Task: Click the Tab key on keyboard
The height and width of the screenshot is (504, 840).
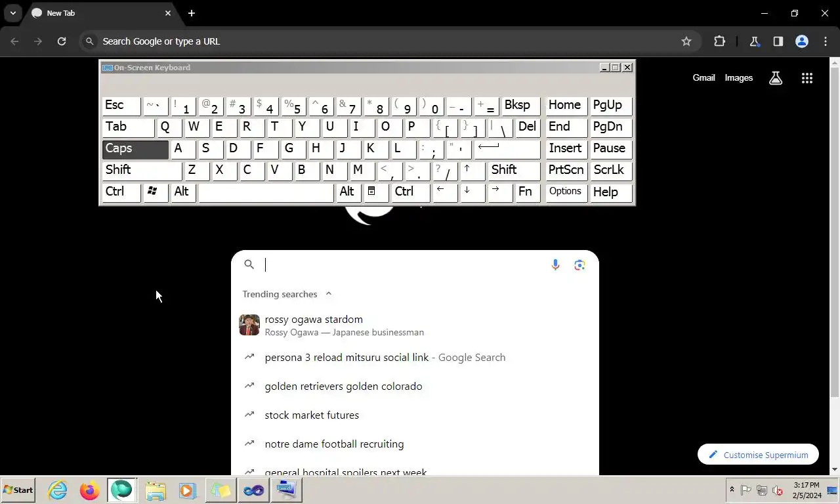Action: [128, 127]
